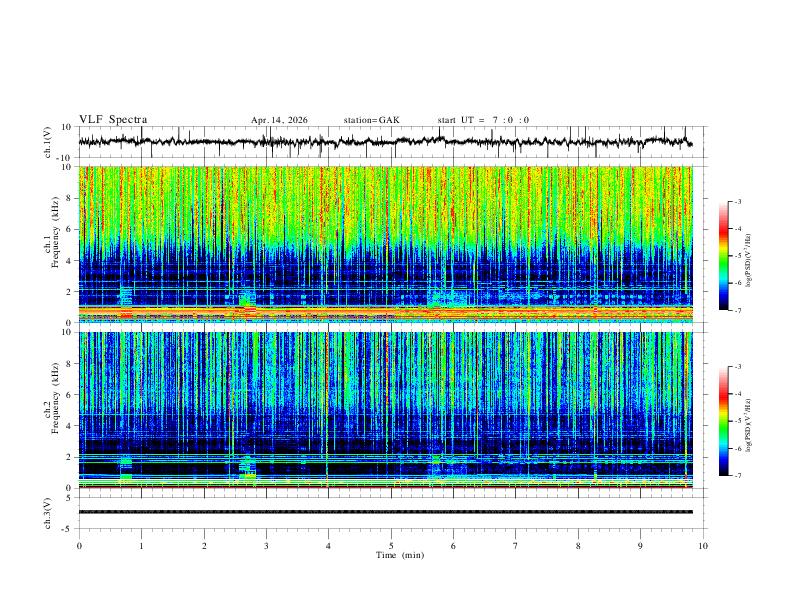Click time axis tick label "5"
This screenshot has height=612, width=792.
[x=391, y=546]
